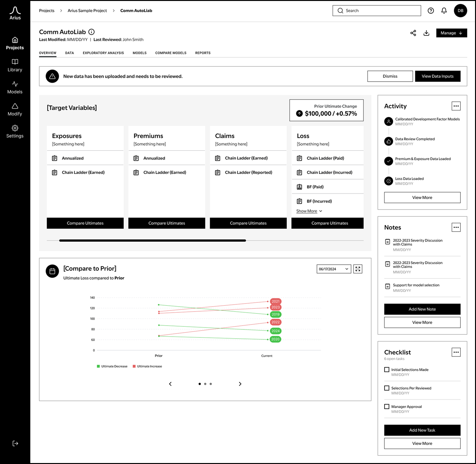This screenshot has height=464, width=476.
Task: Open the Exploratory Analysis tab
Action: 103,53
